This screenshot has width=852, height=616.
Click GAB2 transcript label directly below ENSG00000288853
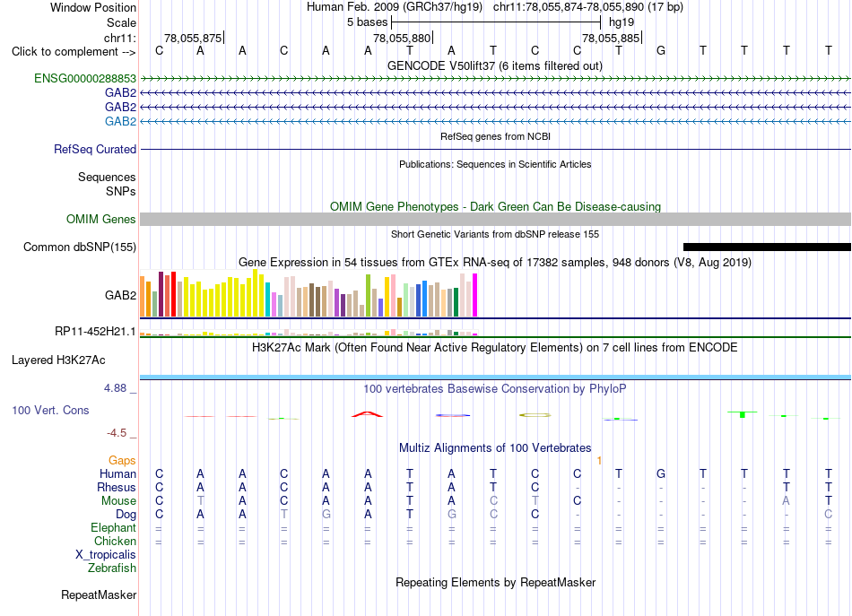[120, 93]
